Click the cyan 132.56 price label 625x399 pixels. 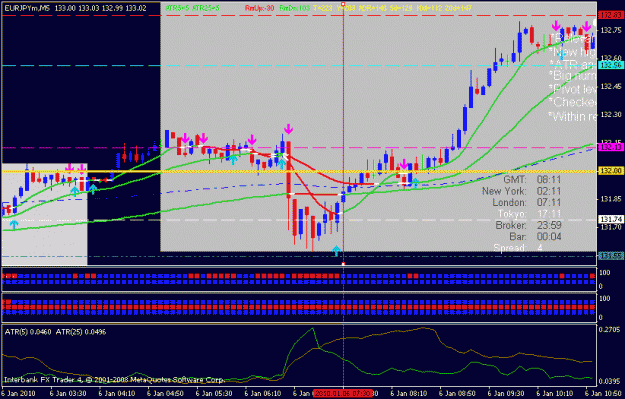[611, 65]
